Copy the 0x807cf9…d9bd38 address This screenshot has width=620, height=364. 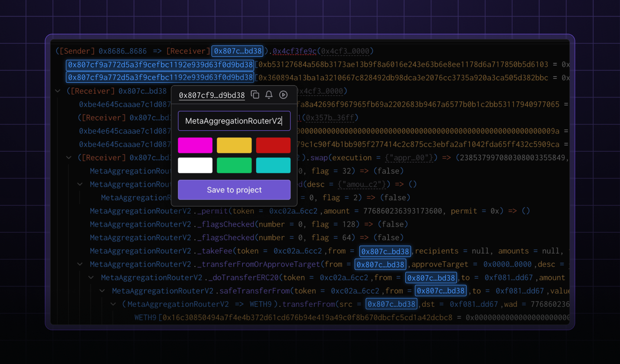click(x=255, y=95)
